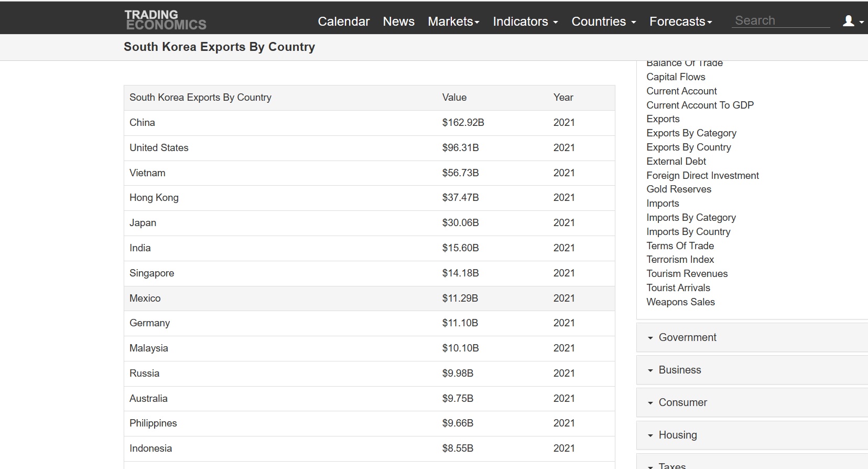This screenshot has width=868, height=469.
Task: Open the Terrorism Index link
Action: coord(680,260)
